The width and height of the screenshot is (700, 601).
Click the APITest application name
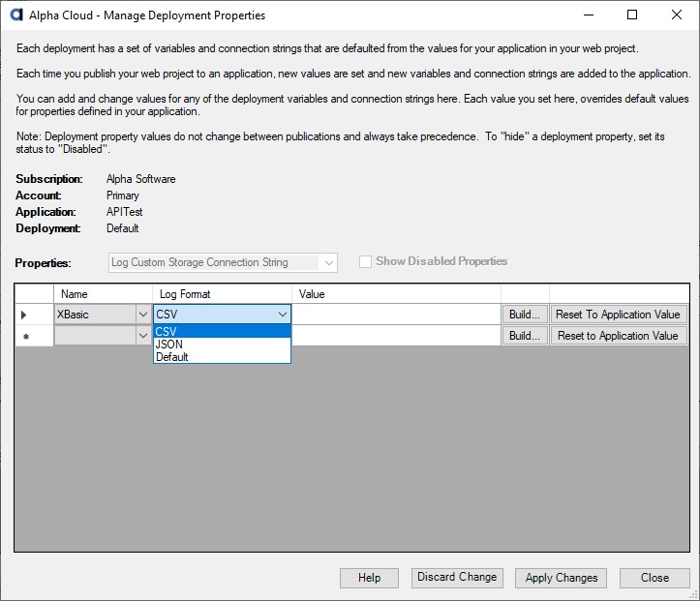(125, 212)
